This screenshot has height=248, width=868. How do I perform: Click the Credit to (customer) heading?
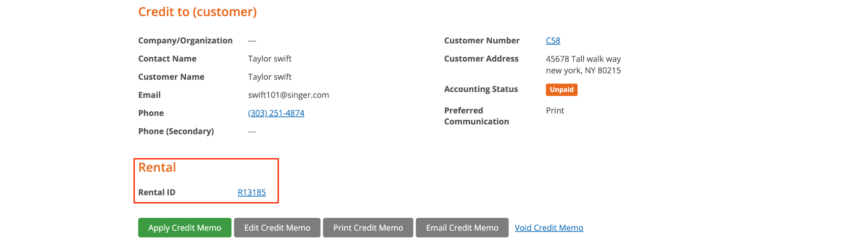pos(198,12)
